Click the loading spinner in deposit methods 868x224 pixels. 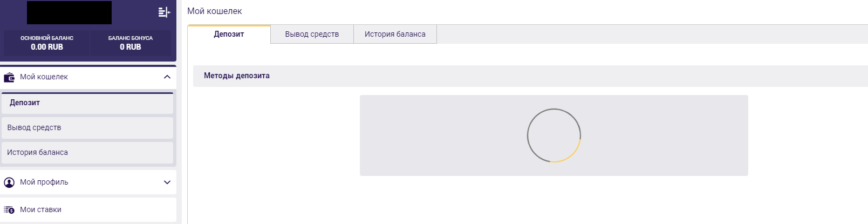(553, 135)
